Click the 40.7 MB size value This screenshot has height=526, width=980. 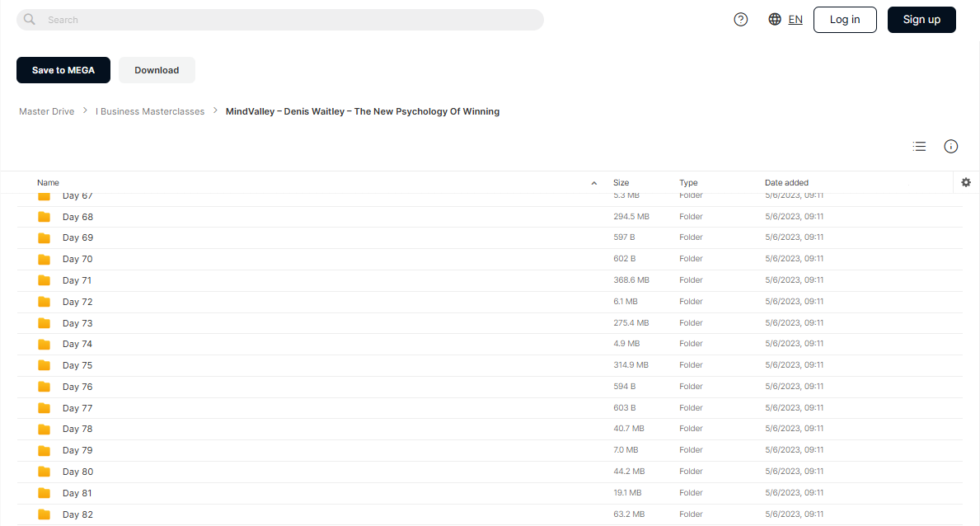pos(628,429)
